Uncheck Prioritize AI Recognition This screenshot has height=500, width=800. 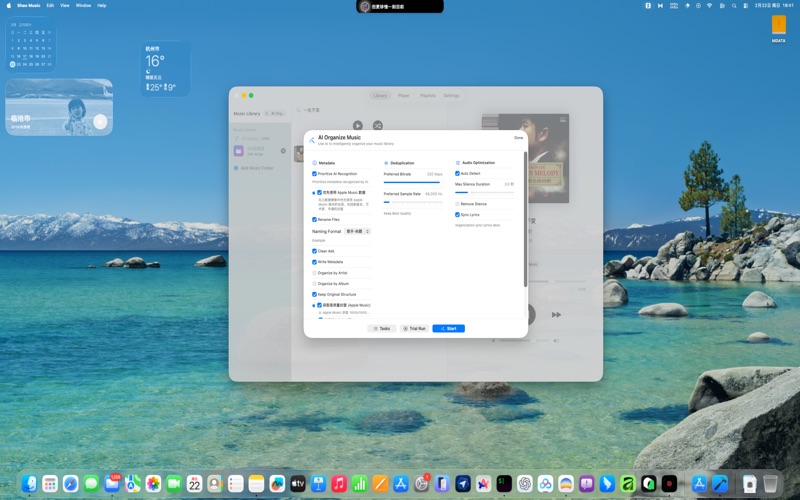(x=315, y=173)
